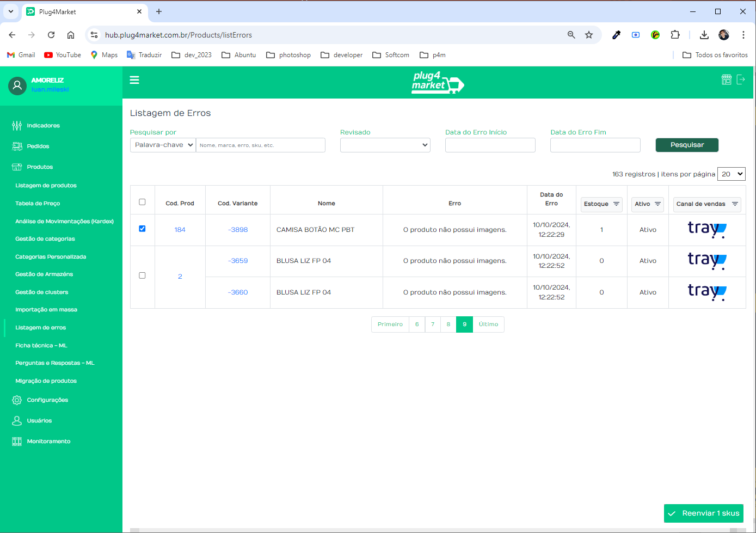Screen dimensions: 756x533
Task: Click the hamburger menu icon in header
Action: point(134,80)
